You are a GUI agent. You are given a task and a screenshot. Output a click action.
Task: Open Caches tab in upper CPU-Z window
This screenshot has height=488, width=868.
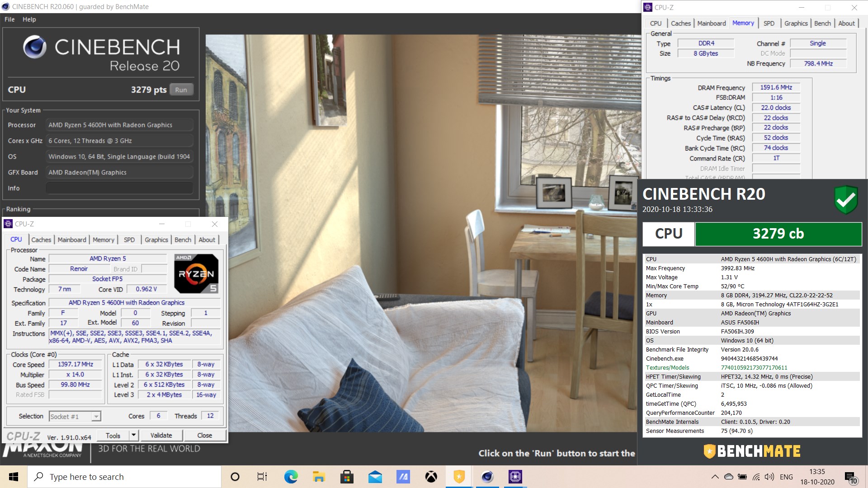681,23
